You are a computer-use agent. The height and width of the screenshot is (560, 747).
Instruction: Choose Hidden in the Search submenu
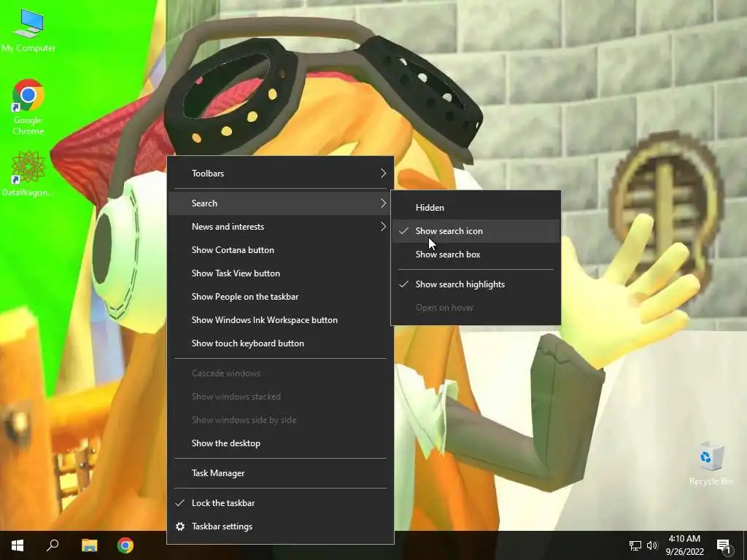click(x=476, y=208)
